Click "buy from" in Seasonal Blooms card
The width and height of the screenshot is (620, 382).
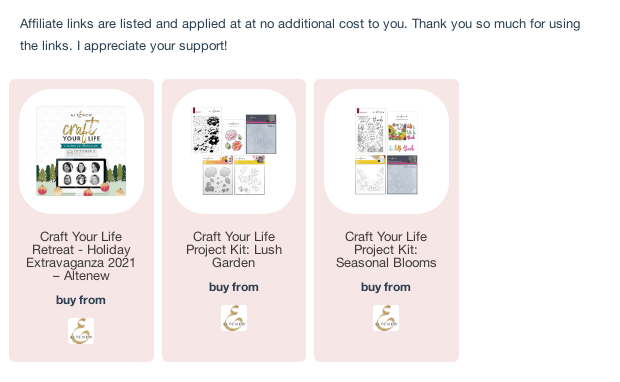pyautogui.click(x=386, y=287)
